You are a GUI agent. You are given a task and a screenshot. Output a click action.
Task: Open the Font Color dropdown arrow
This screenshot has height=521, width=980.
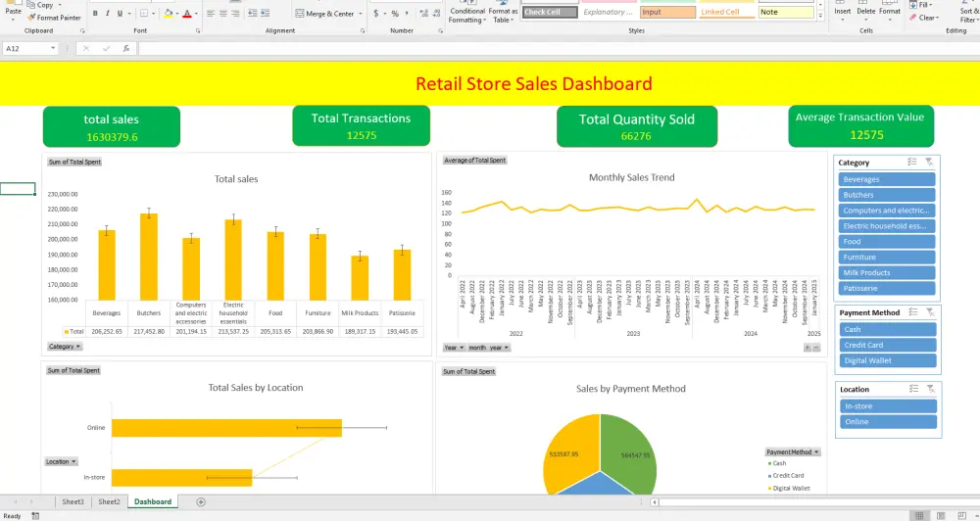(x=196, y=14)
